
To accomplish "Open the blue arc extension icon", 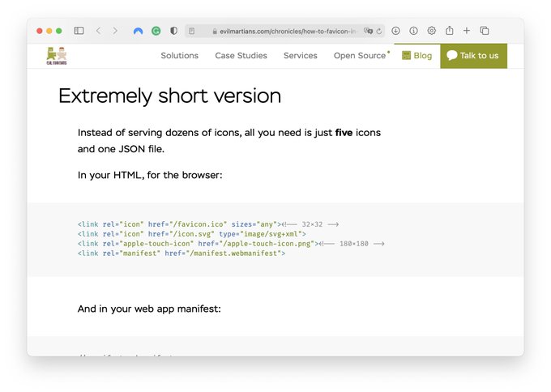I will coord(138,32).
